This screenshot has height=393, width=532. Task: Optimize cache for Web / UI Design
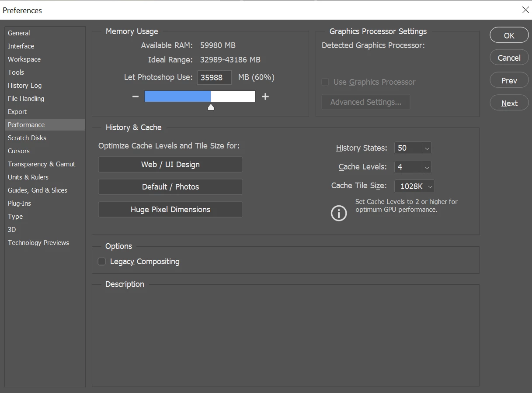(x=170, y=165)
